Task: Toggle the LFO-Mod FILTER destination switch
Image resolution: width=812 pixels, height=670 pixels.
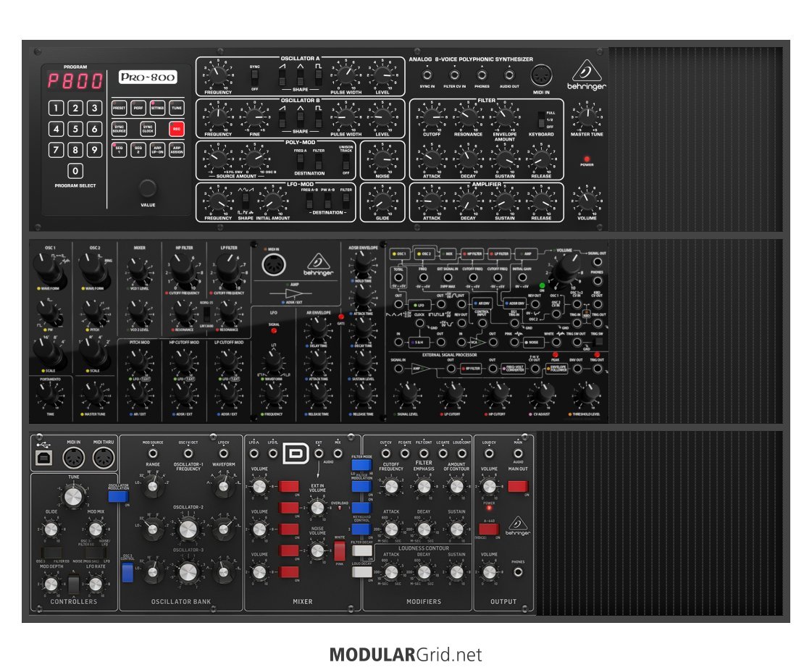Action: tap(346, 201)
